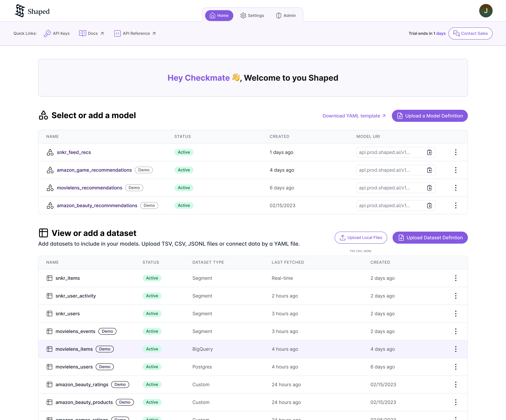Open more options for snkr_items dataset

point(456,278)
